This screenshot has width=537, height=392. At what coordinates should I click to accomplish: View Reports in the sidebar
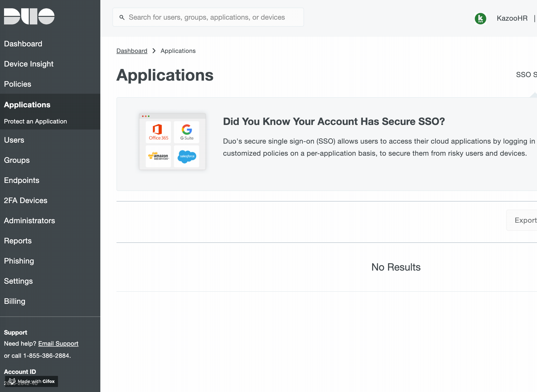[18, 241]
